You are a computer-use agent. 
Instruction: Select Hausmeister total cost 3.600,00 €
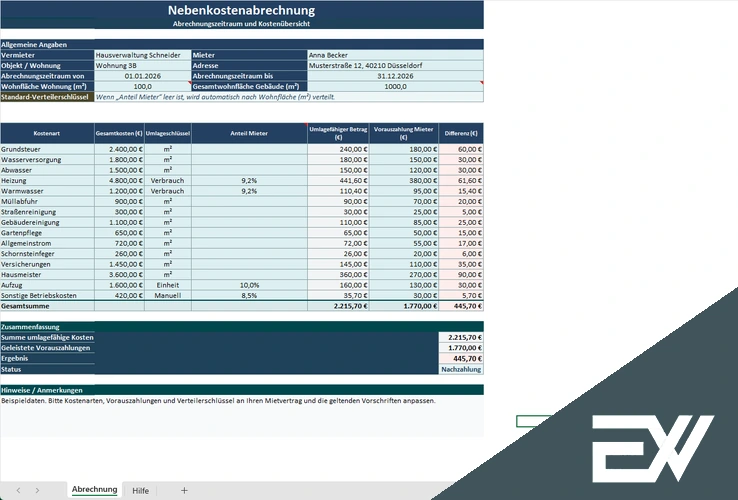(x=119, y=274)
